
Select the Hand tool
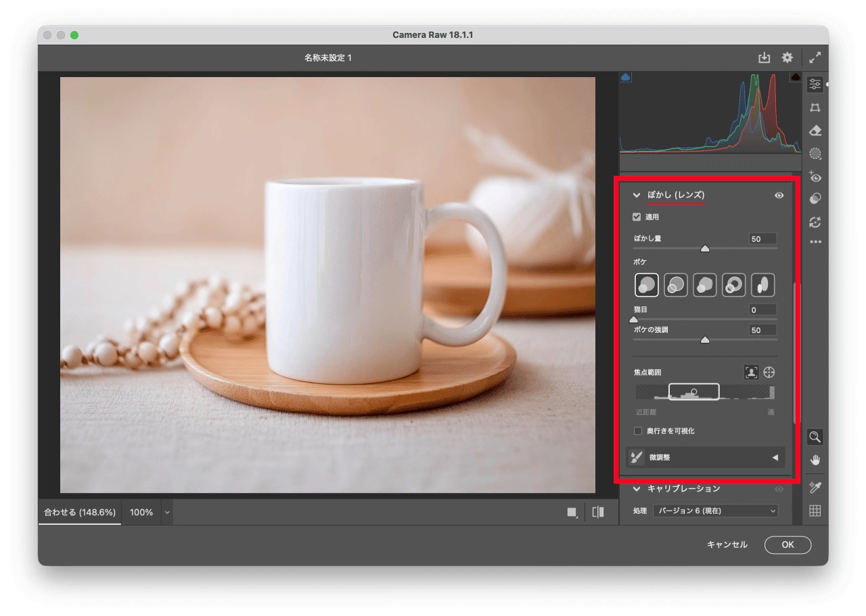(x=815, y=460)
